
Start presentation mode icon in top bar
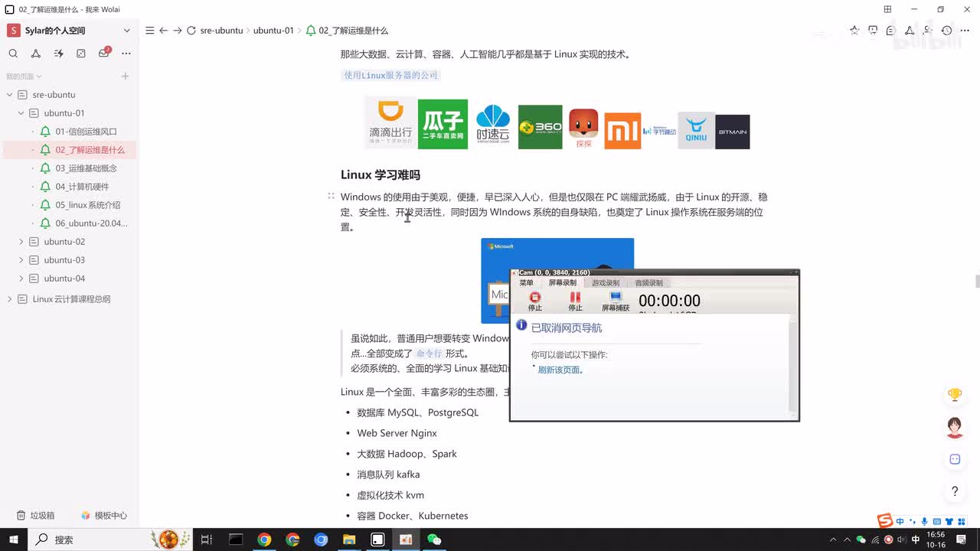(873, 31)
